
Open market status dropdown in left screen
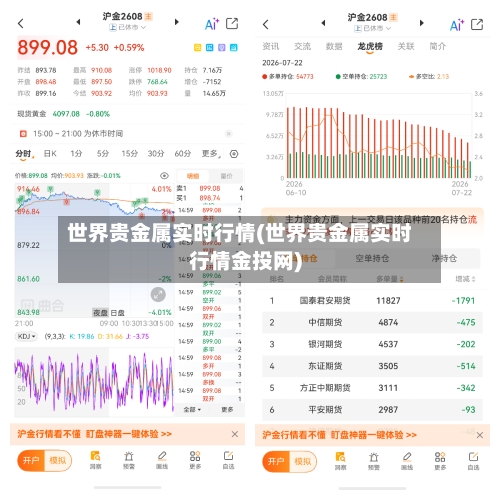point(128,27)
